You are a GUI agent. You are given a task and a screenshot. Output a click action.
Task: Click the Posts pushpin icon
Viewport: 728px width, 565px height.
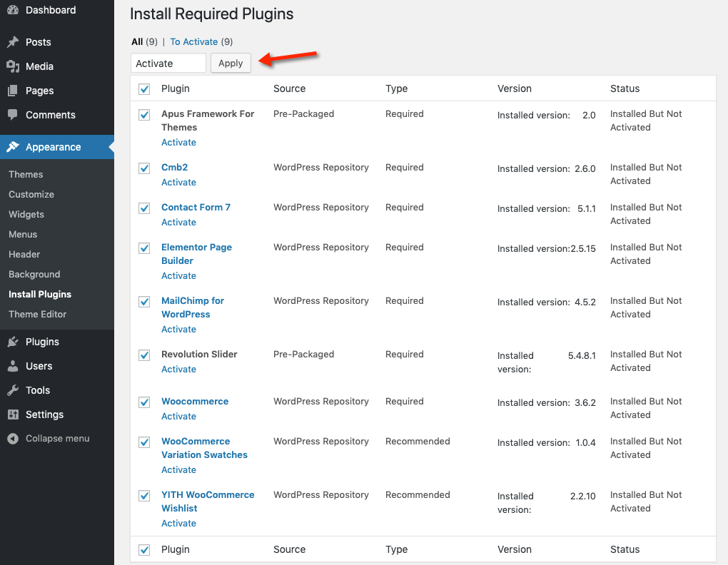point(13,42)
